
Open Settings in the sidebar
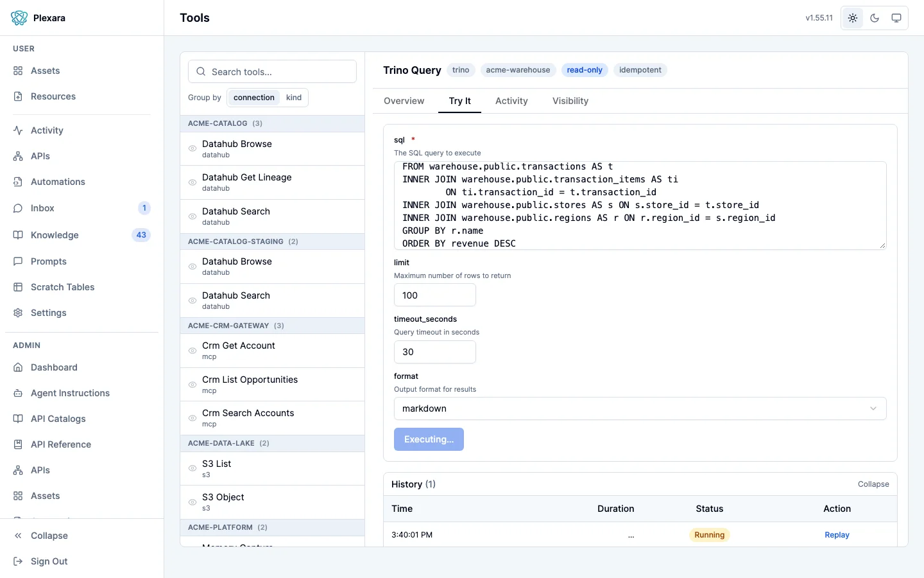pyautogui.click(x=81, y=313)
